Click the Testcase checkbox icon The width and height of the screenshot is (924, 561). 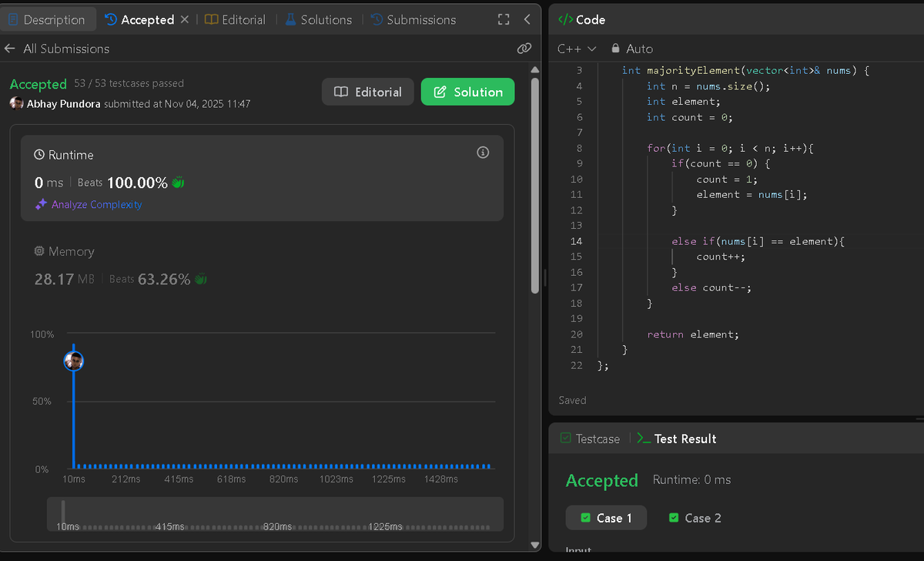566,438
